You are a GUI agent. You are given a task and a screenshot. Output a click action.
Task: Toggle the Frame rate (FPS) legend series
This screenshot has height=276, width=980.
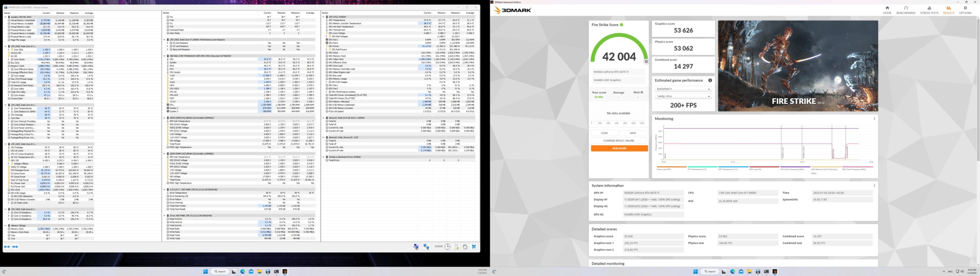pos(671,169)
